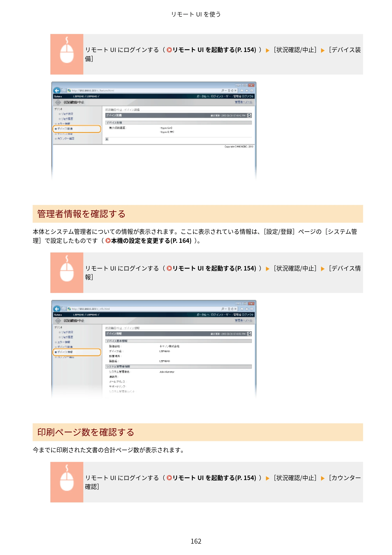Select highlighted デバイス情報 in lower screenshot sidebar

click(x=77, y=352)
